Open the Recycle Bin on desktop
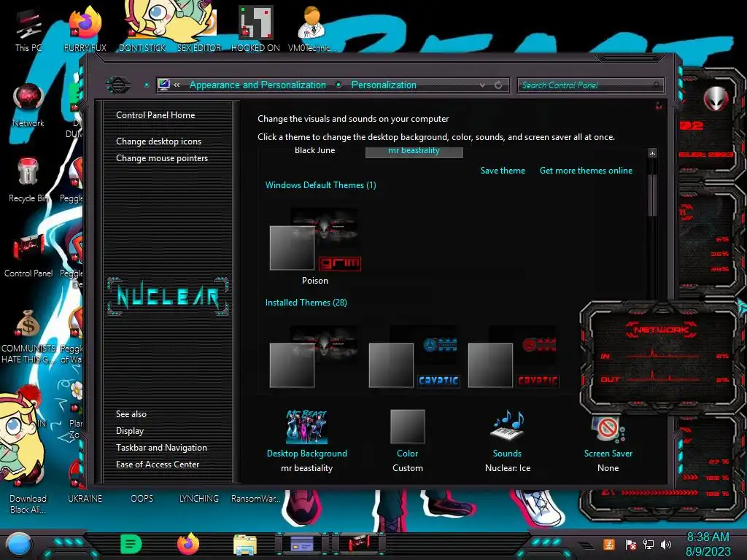Viewport: 747px width, 560px height. (28, 180)
